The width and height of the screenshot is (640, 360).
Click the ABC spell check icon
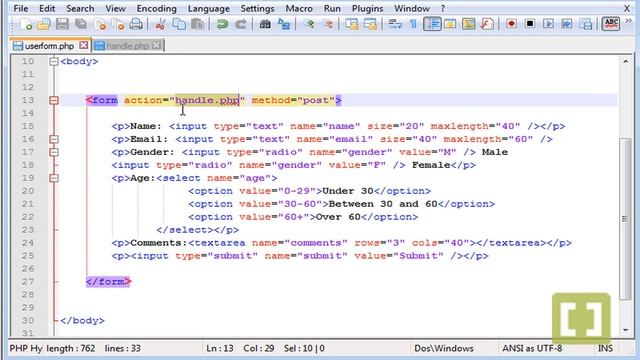[611, 24]
